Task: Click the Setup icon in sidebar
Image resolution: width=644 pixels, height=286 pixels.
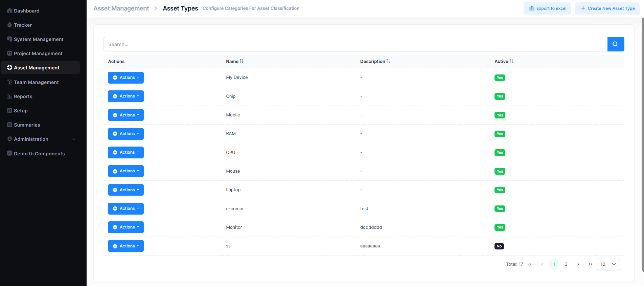Action: [x=9, y=111]
